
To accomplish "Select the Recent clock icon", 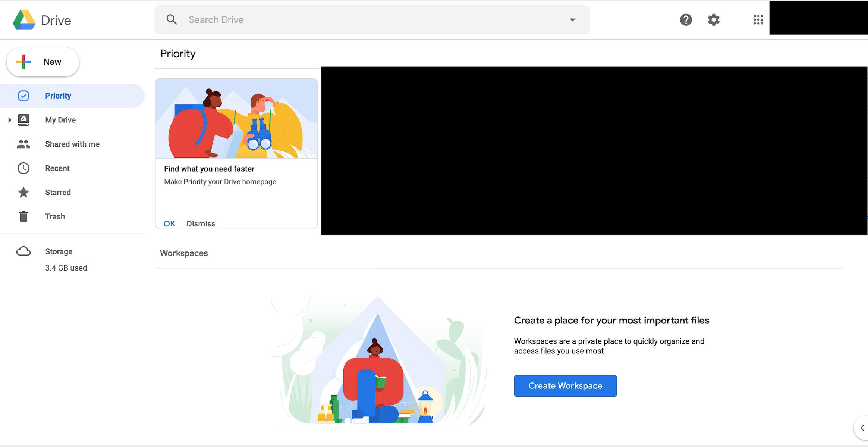I will pos(23,168).
